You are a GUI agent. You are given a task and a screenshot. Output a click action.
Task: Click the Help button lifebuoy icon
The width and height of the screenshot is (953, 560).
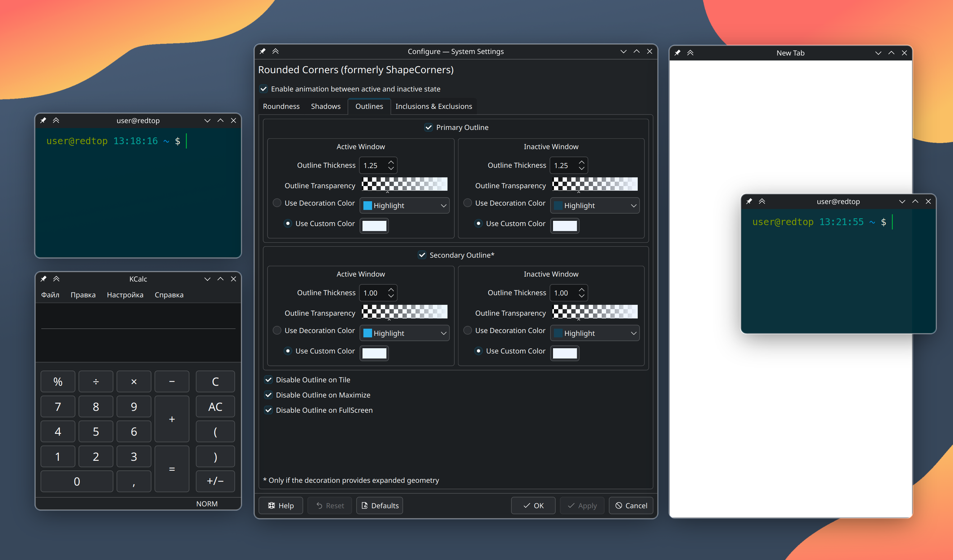click(272, 506)
